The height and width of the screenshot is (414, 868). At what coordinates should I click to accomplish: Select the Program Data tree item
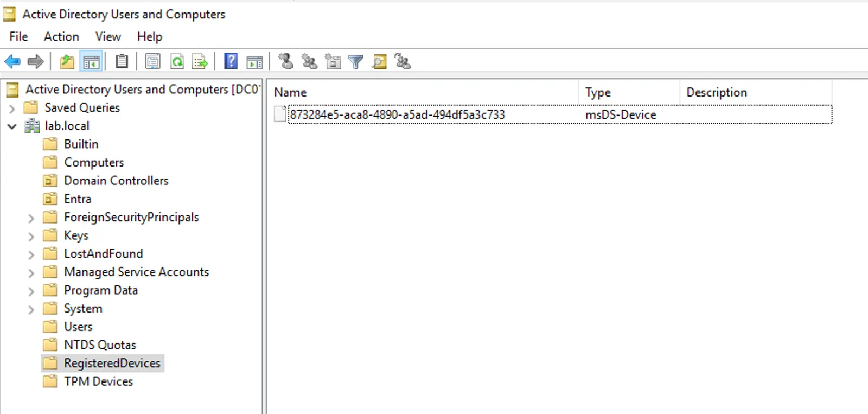tap(101, 290)
